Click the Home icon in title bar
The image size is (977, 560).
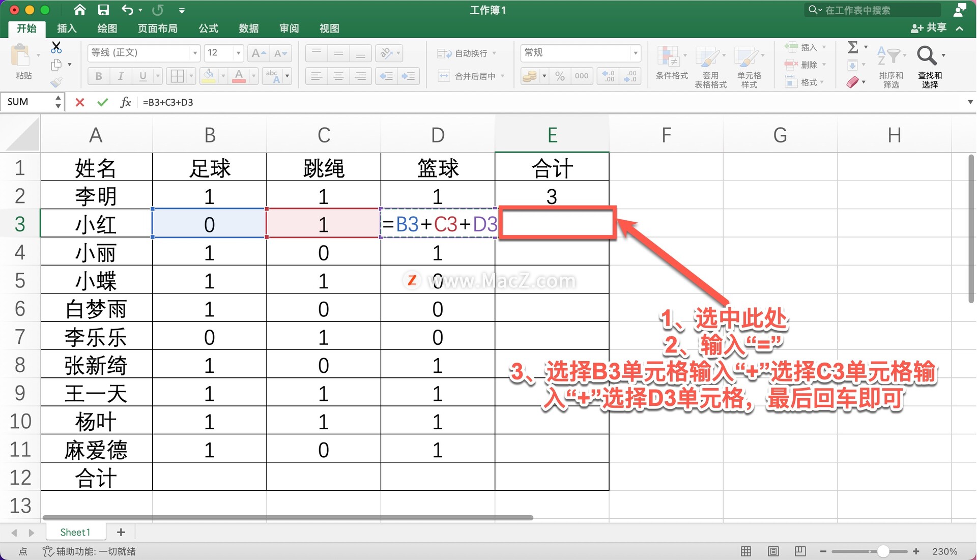click(x=79, y=10)
